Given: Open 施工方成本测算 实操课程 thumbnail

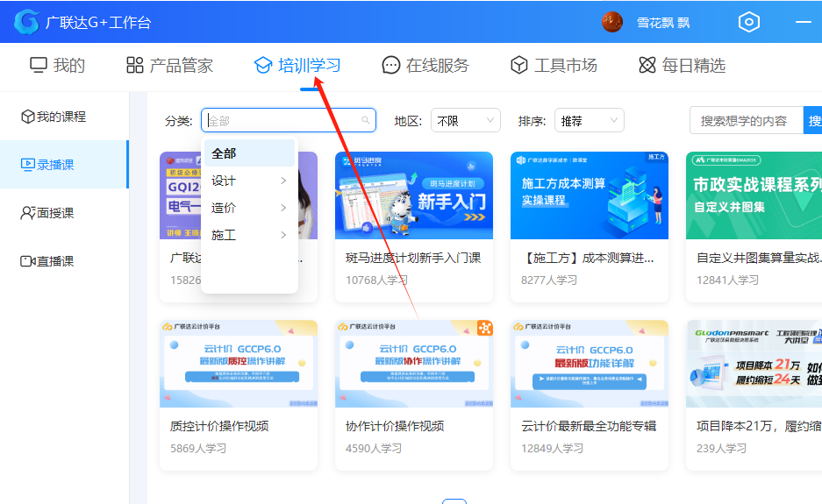Looking at the screenshot, I should [590, 195].
